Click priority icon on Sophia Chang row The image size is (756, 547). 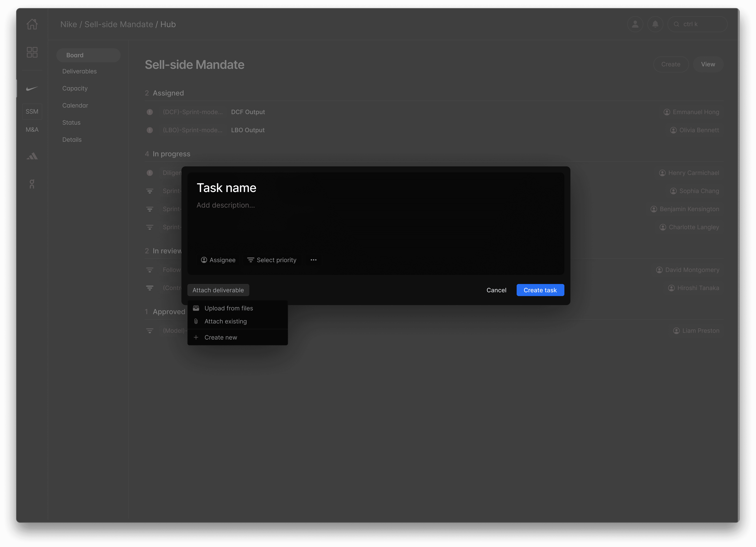(150, 191)
